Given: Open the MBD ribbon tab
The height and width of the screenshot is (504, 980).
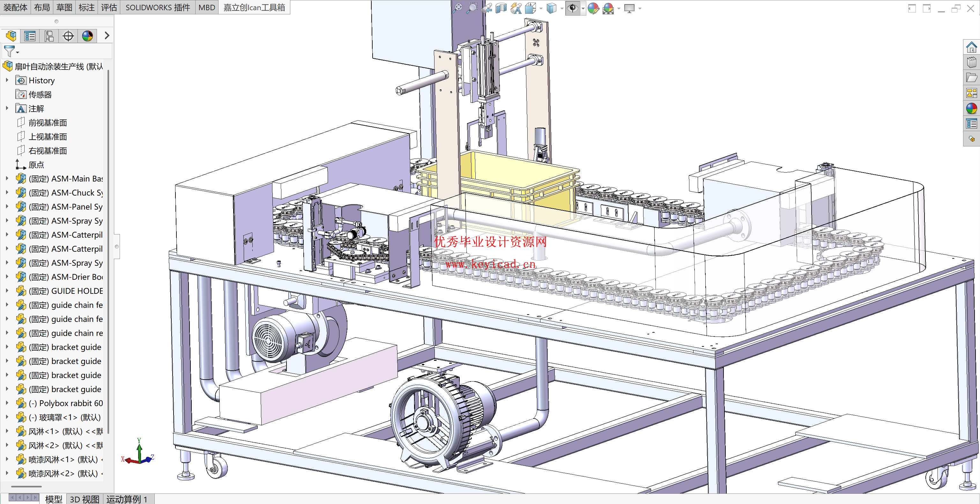Looking at the screenshot, I should 207,7.
